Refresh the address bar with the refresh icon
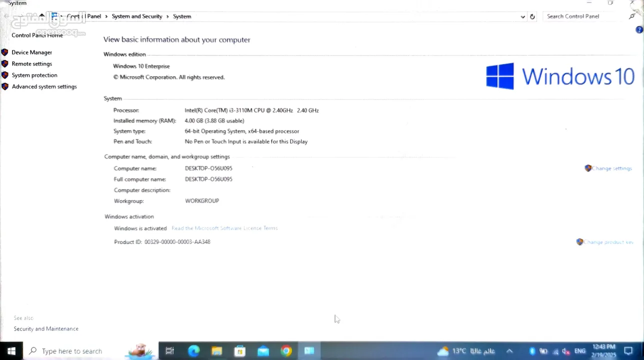 coord(532,16)
